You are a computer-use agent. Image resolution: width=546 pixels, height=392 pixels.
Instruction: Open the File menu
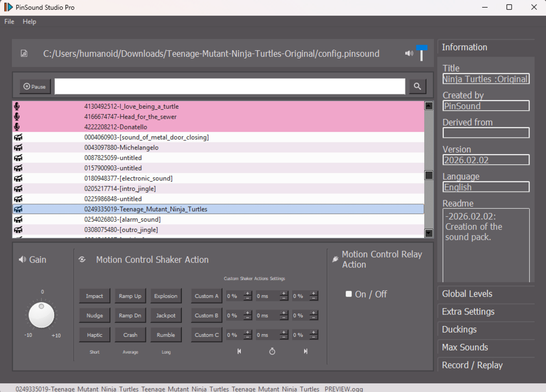[9, 22]
